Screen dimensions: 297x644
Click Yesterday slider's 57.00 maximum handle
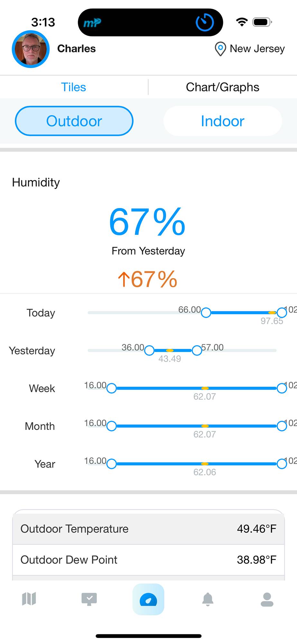(x=197, y=350)
